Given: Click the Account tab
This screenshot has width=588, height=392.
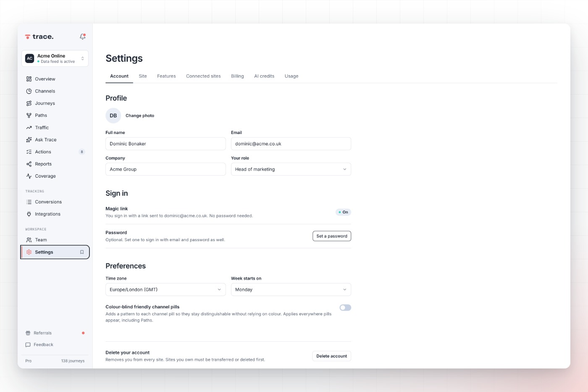Looking at the screenshot, I should 119,76.
